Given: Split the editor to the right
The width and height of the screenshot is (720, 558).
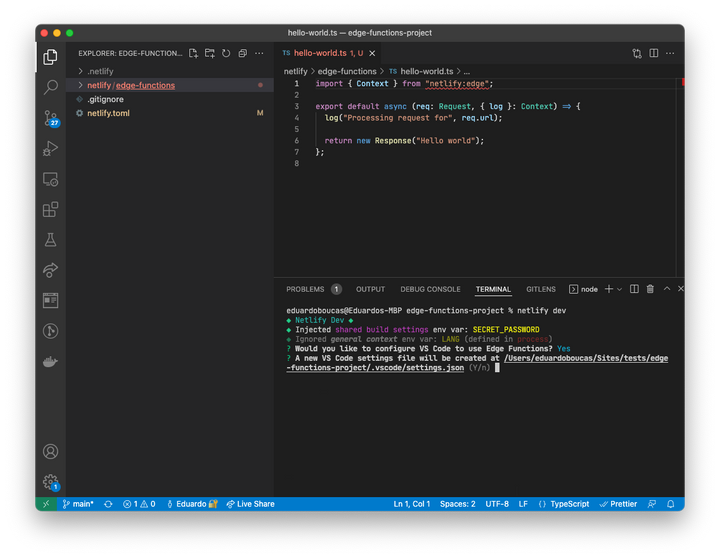Looking at the screenshot, I should tap(653, 53).
